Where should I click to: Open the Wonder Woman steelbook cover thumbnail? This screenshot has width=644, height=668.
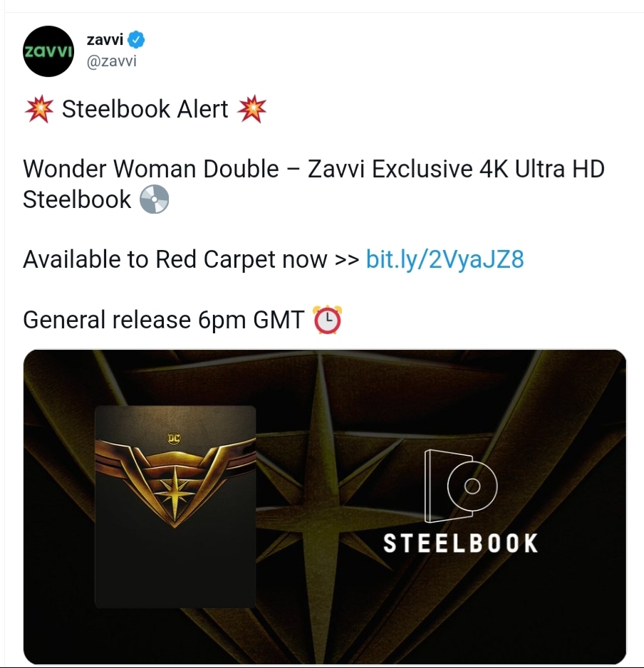point(175,506)
